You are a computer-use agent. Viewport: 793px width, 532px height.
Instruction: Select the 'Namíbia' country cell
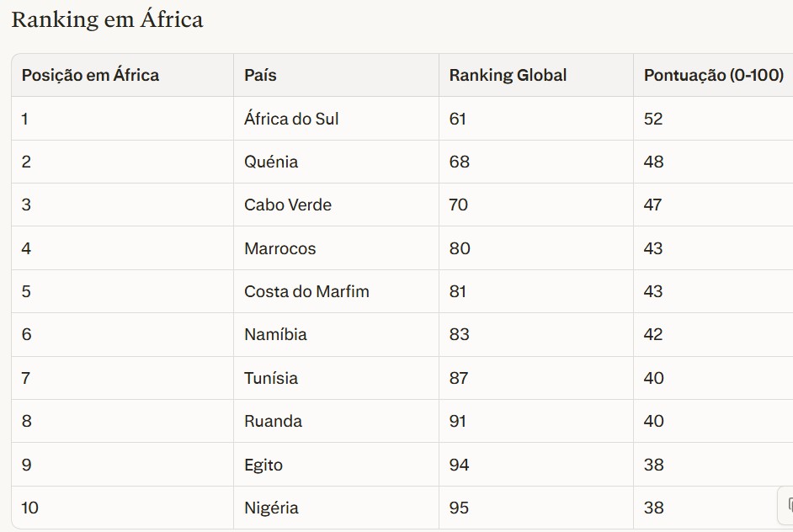(275, 334)
